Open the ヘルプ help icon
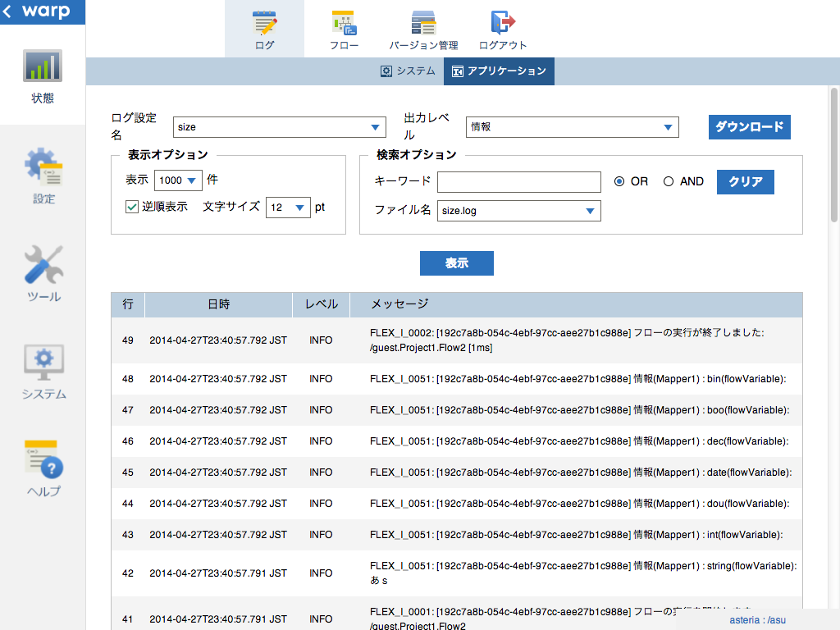The width and height of the screenshot is (840, 630). [x=43, y=459]
